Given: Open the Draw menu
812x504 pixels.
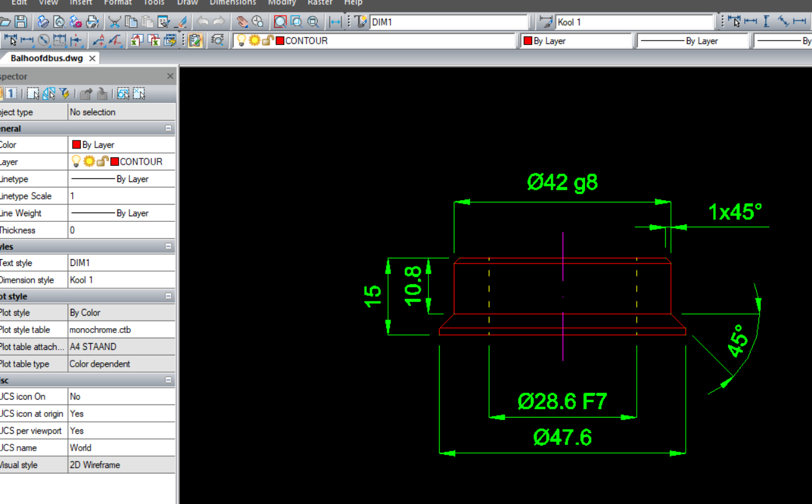Looking at the screenshot, I should 187,2.
